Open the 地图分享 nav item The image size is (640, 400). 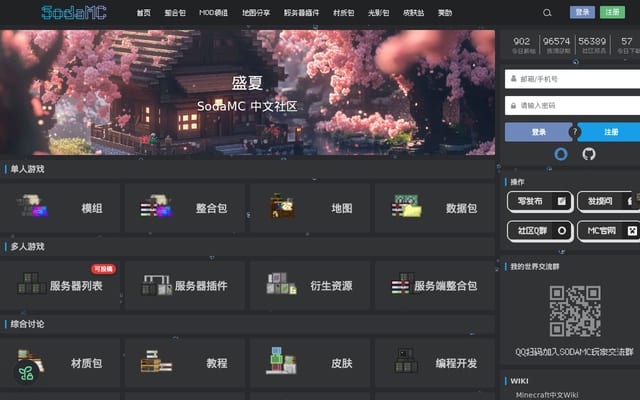click(256, 13)
